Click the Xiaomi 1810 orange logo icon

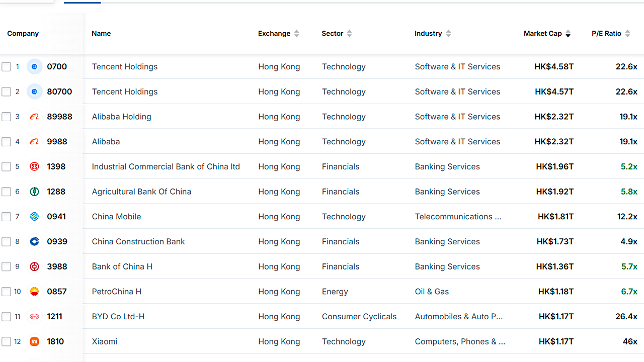34,341
